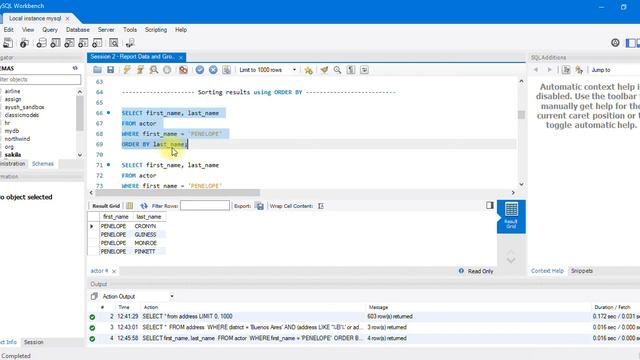Close the Local instance mysql tab
Image resolution: width=640 pixels, height=360 pixels.
pos(67,18)
